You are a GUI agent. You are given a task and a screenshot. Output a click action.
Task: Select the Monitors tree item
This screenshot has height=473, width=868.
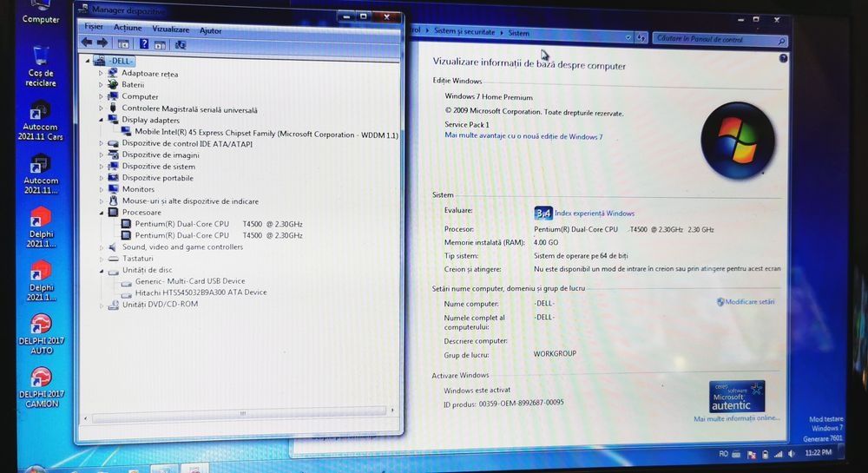pos(138,189)
